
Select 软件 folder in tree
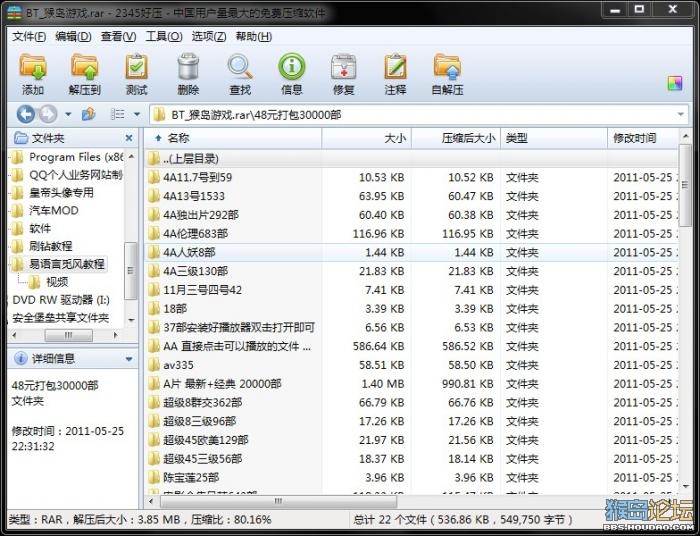click(31, 229)
